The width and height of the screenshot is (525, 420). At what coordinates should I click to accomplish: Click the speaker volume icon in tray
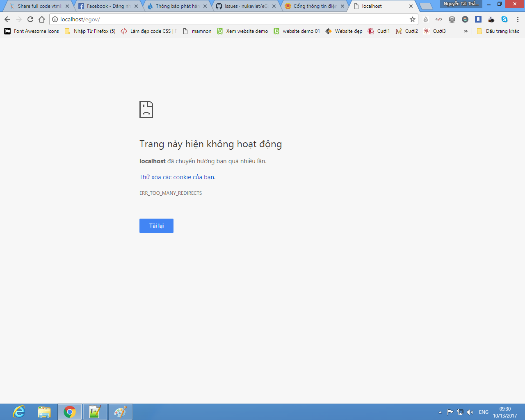tap(470, 412)
